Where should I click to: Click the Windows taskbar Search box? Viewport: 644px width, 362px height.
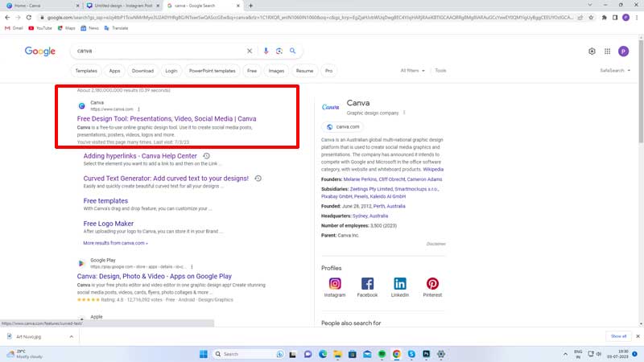tap(249, 354)
